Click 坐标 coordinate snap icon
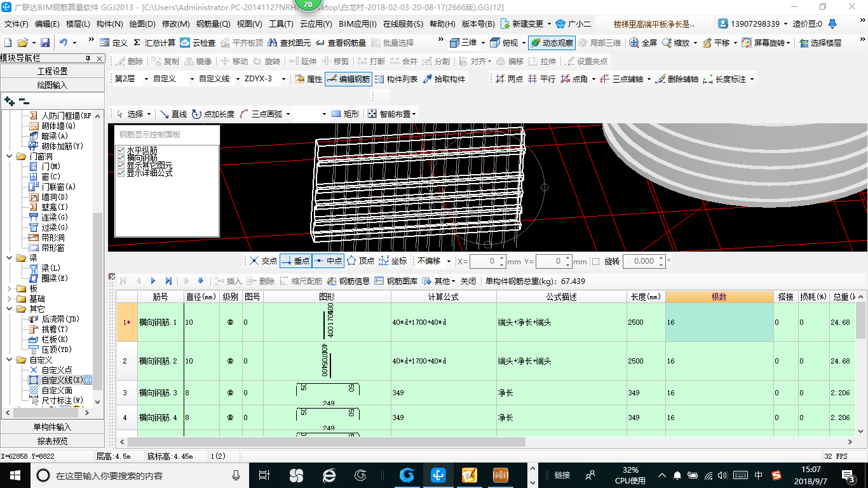 click(x=393, y=261)
